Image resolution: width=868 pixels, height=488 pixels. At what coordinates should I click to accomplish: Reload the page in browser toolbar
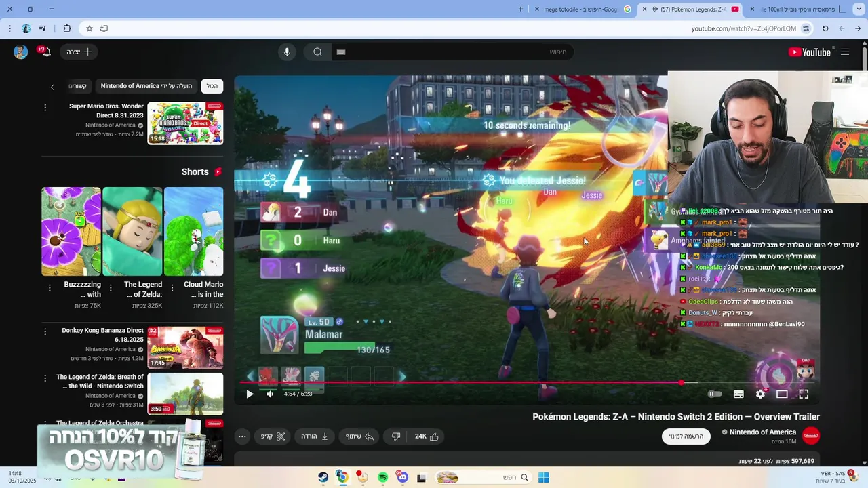825,28
